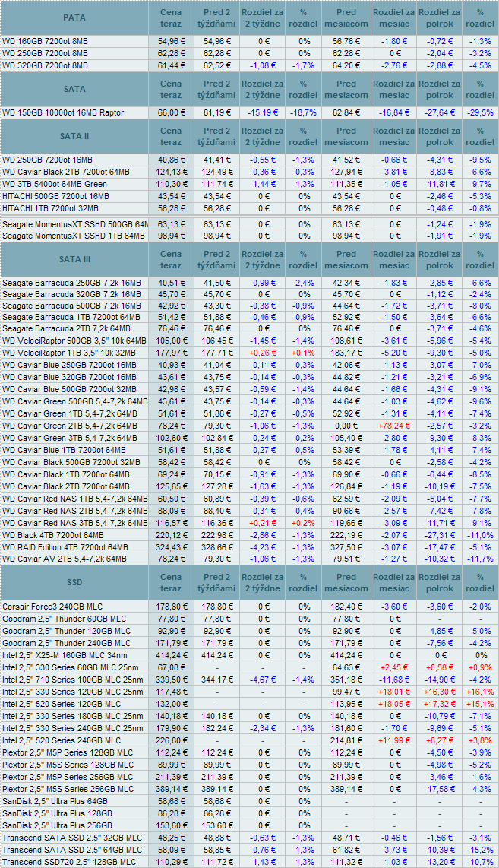Click 220,12 € price of WD Black 4TB
The height and width of the screenshot is (868, 499).
tap(171, 536)
